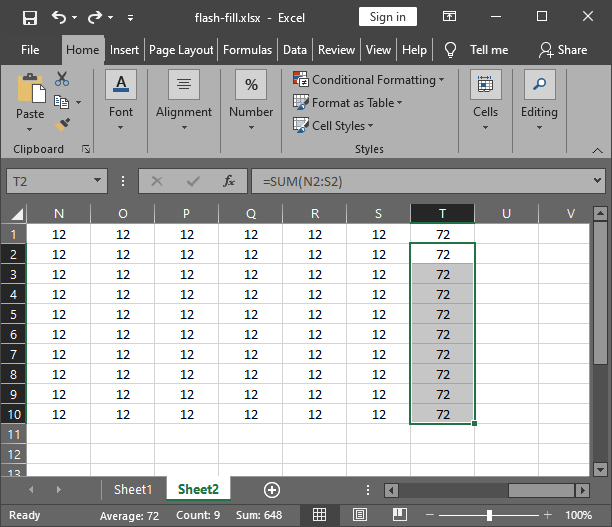This screenshot has width=612, height=527.
Task: Click the Insert Function fx icon
Action: click(229, 181)
